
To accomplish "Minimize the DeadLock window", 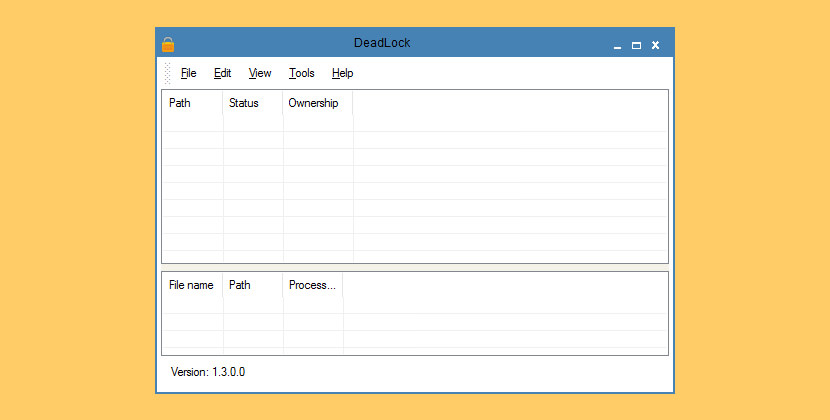I will click(617, 46).
